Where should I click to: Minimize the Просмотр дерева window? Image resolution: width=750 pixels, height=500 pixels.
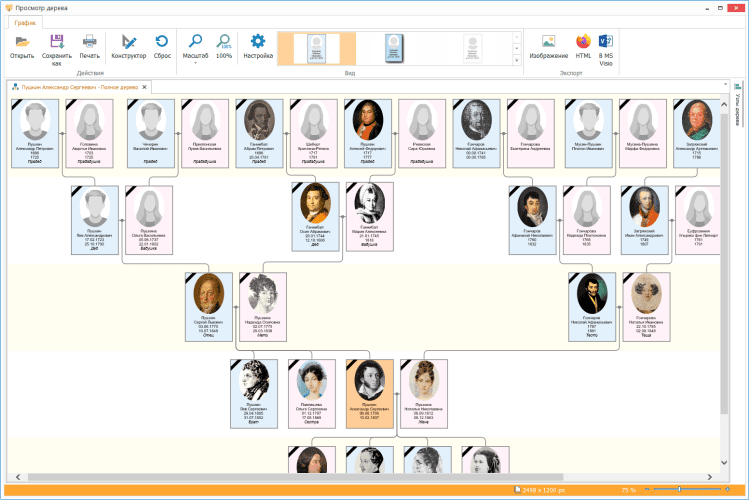pos(706,8)
